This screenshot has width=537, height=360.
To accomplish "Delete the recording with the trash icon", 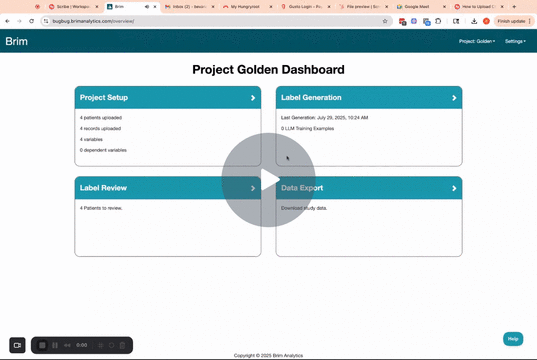I will click(x=122, y=345).
